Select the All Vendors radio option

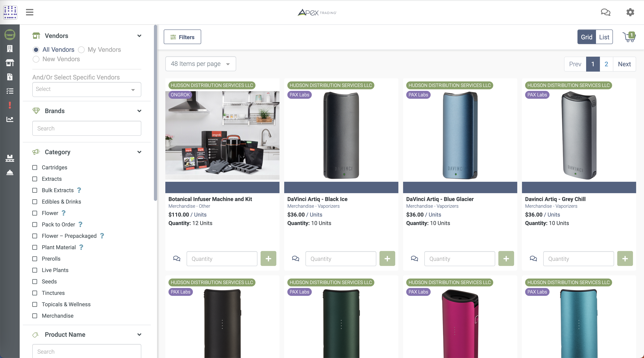coord(36,50)
